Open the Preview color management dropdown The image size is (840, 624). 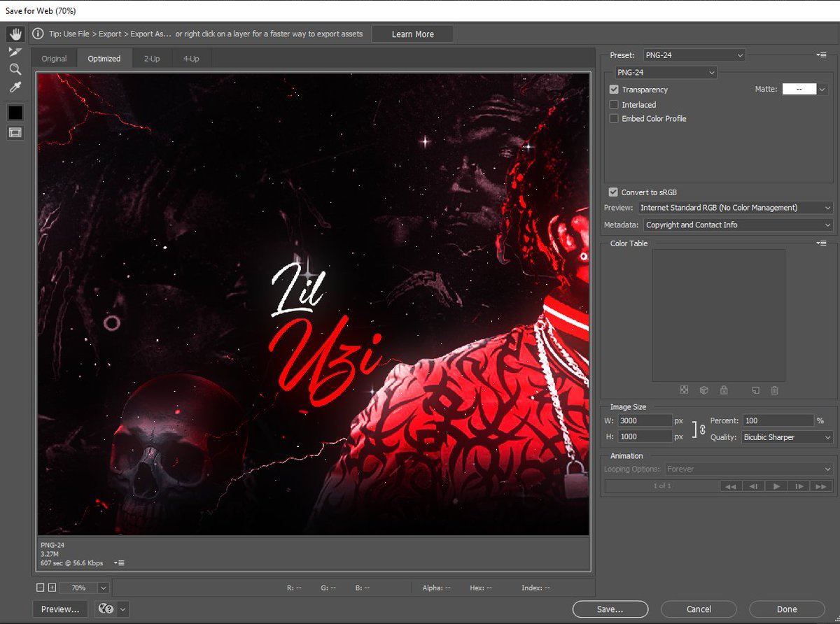pyautogui.click(x=736, y=208)
